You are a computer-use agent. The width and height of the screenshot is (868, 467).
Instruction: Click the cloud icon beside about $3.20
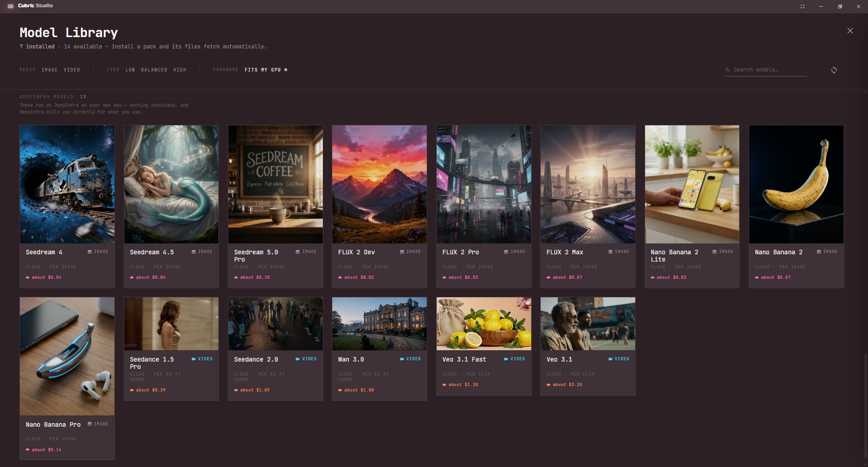[x=548, y=385]
